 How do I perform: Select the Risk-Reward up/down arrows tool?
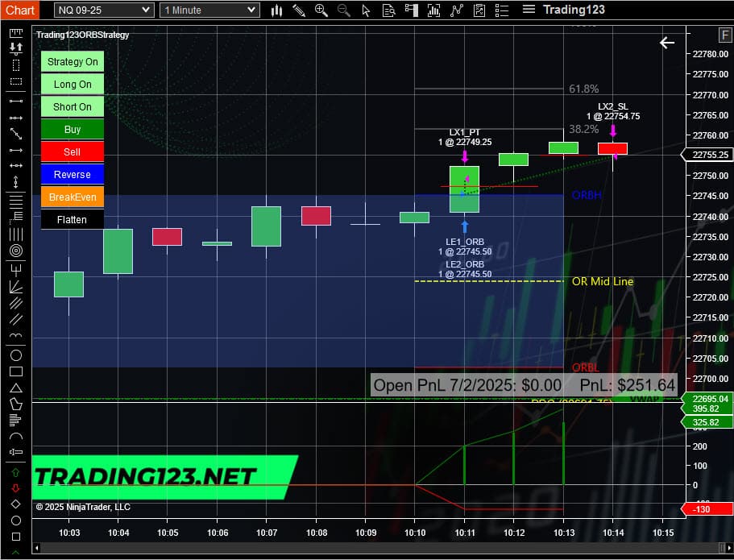[x=16, y=48]
